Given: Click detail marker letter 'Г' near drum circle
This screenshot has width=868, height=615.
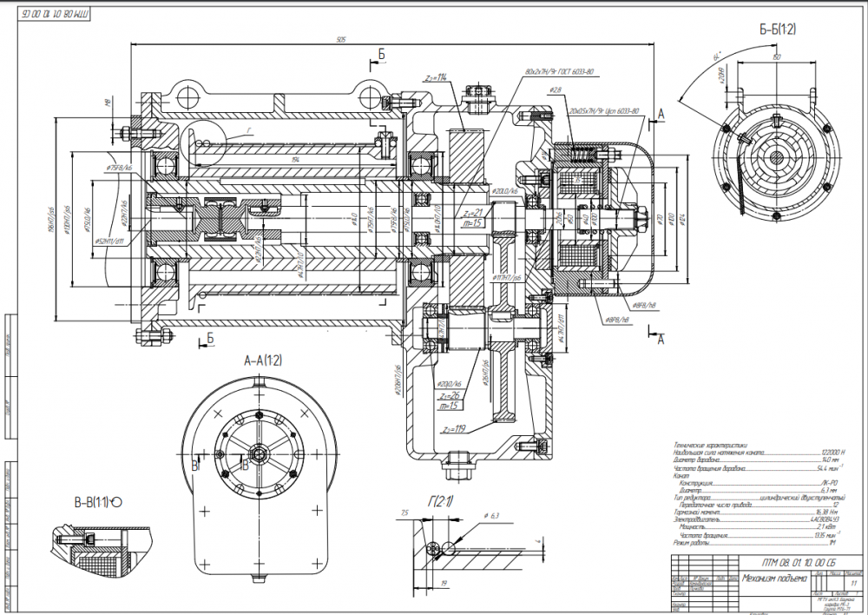Looking at the screenshot, I should coord(249,129).
